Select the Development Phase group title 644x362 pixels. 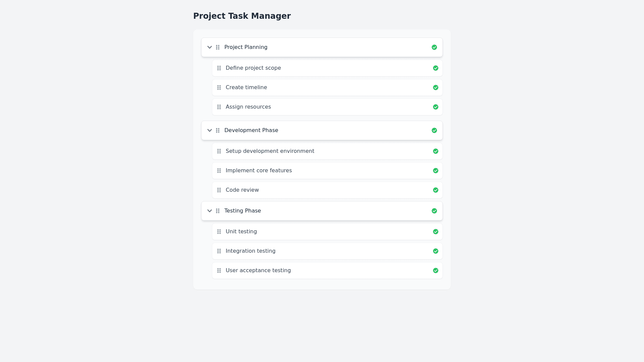point(251,130)
